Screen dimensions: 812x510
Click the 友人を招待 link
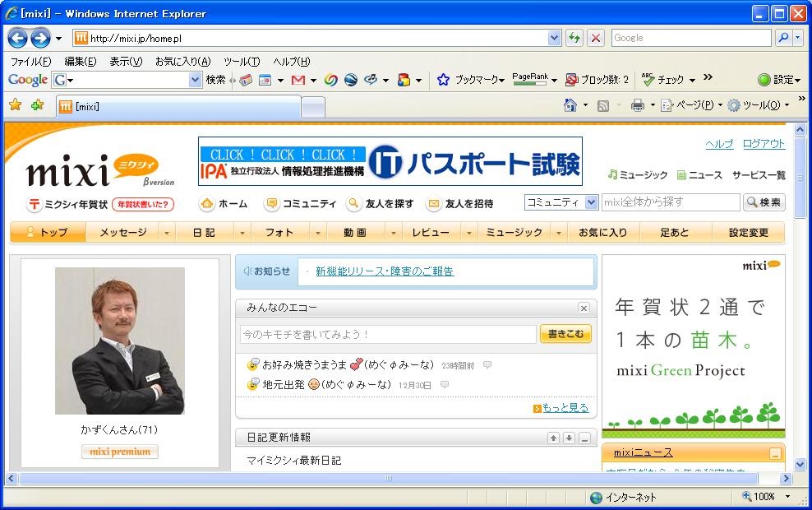[460, 204]
